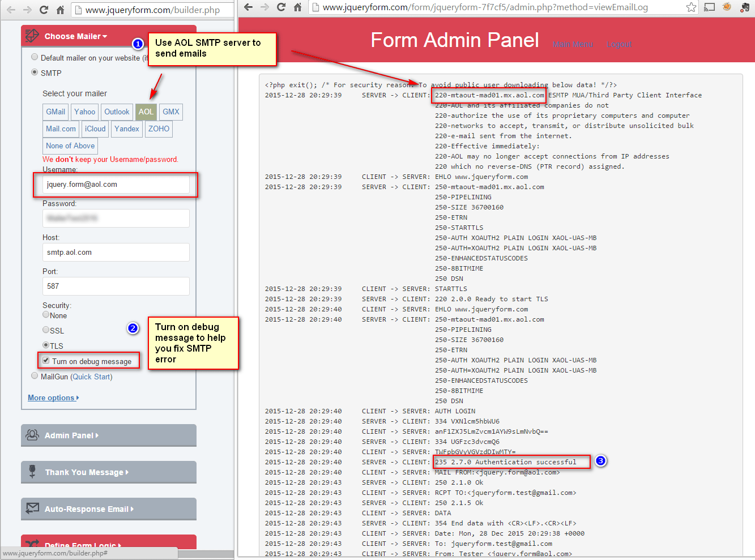Screen dimensions: 755x560
Task: Click the Auto-Response Email envelope icon
Action: tap(33, 509)
